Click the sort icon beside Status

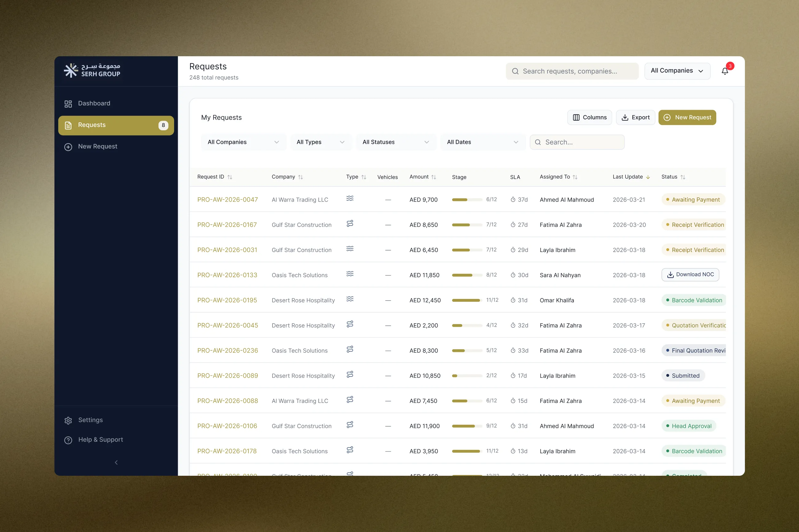(x=683, y=177)
